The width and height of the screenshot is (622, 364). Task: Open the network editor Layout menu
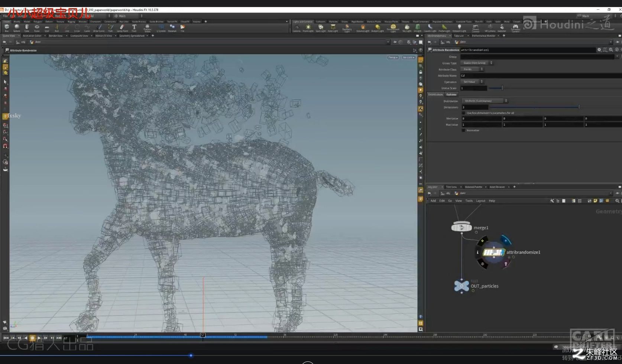tap(481, 201)
